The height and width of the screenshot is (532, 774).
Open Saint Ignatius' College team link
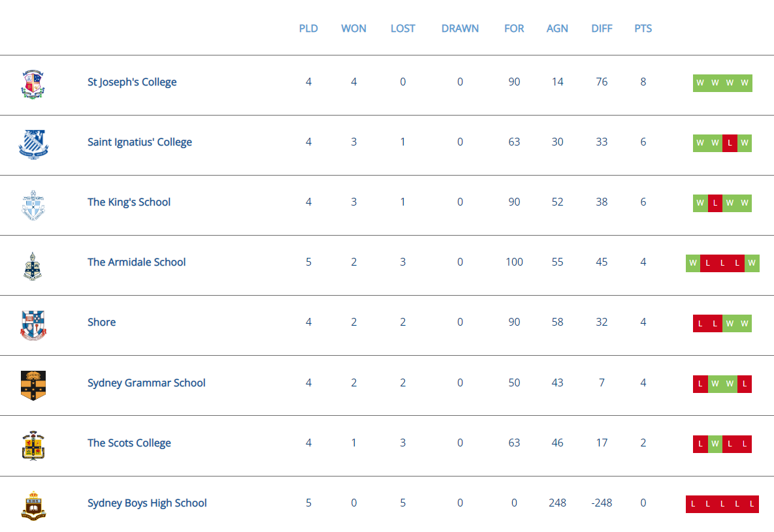pos(140,142)
